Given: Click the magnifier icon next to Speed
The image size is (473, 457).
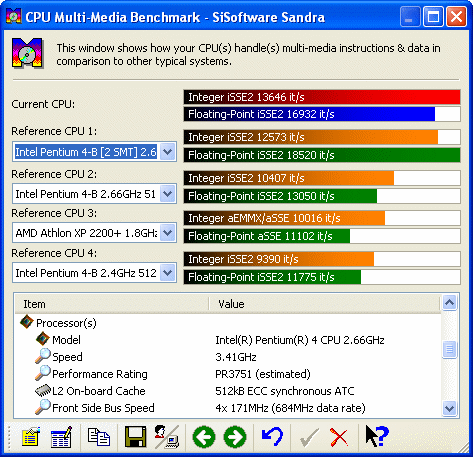Looking at the screenshot, I should point(43,356).
